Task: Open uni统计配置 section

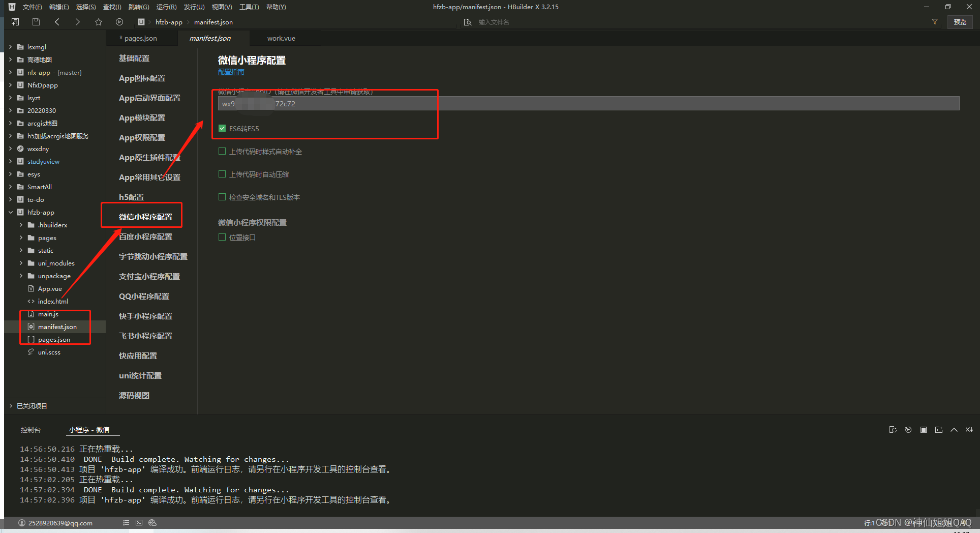Action: pyautogui.click(x=140, y=375)
